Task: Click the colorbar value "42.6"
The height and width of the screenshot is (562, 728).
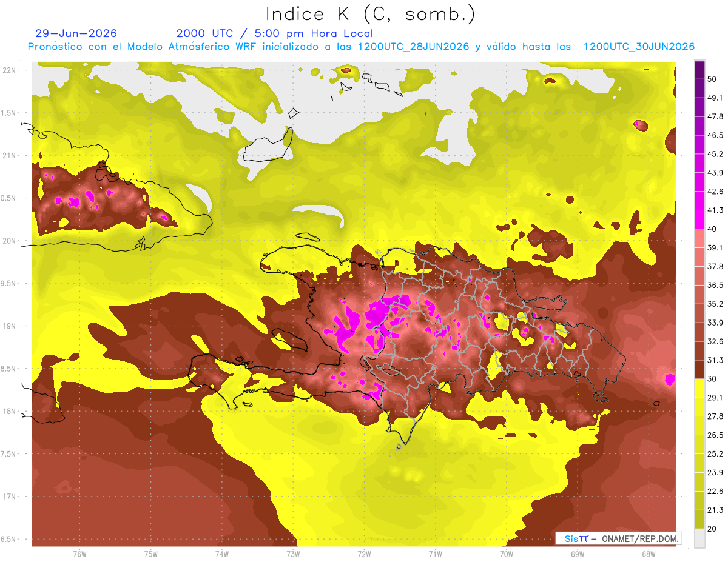Action: pos(715,192)
